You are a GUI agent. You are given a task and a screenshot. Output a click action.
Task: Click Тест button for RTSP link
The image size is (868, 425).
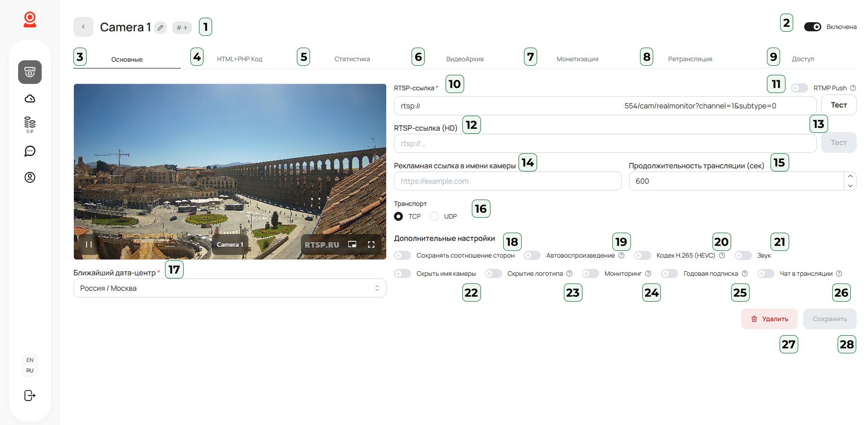[839, 105]
